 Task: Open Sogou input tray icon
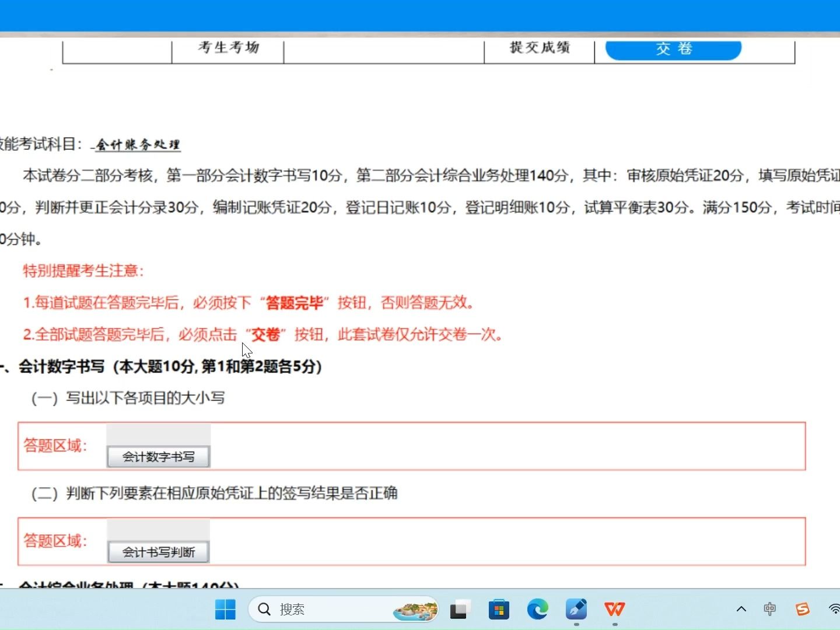(x=803, y=610)
